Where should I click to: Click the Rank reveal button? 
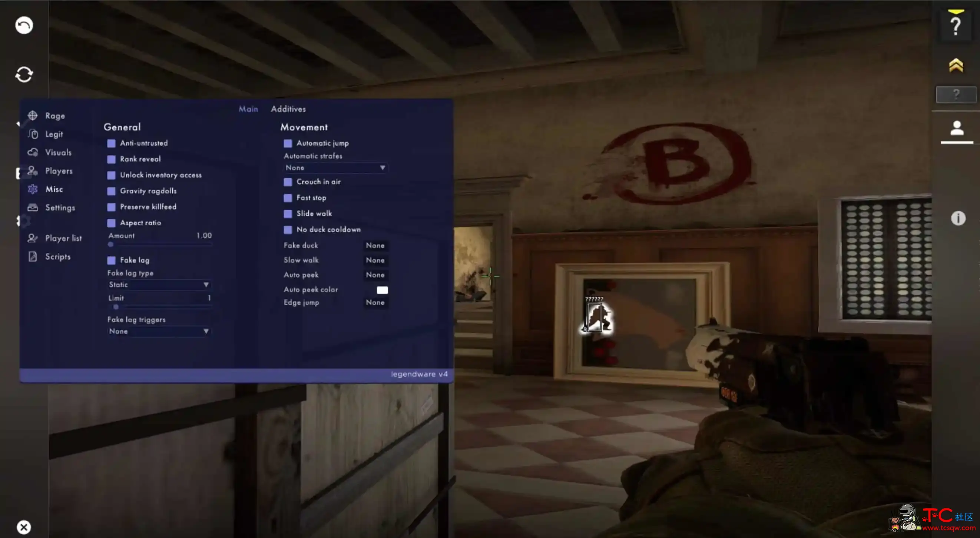coord(111,159)
